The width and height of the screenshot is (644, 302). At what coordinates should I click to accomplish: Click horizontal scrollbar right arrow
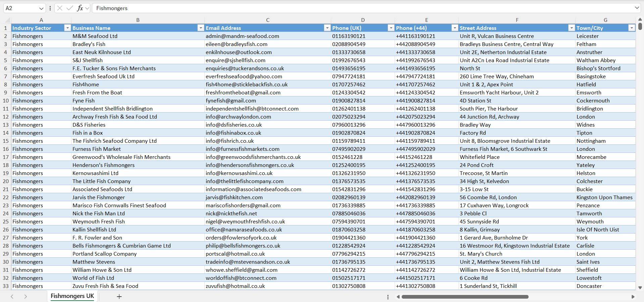[x=633, y=297]
